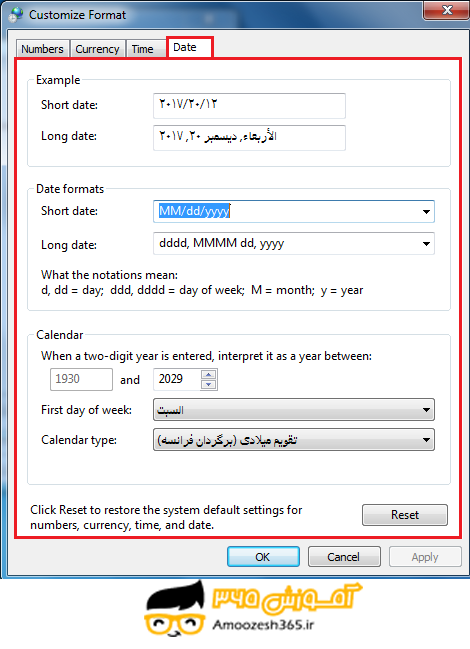The width and height of the screenshot is (470, 649).
Task: Open the Currency tab
Action: pyautogui.click(x=97, y=49)
